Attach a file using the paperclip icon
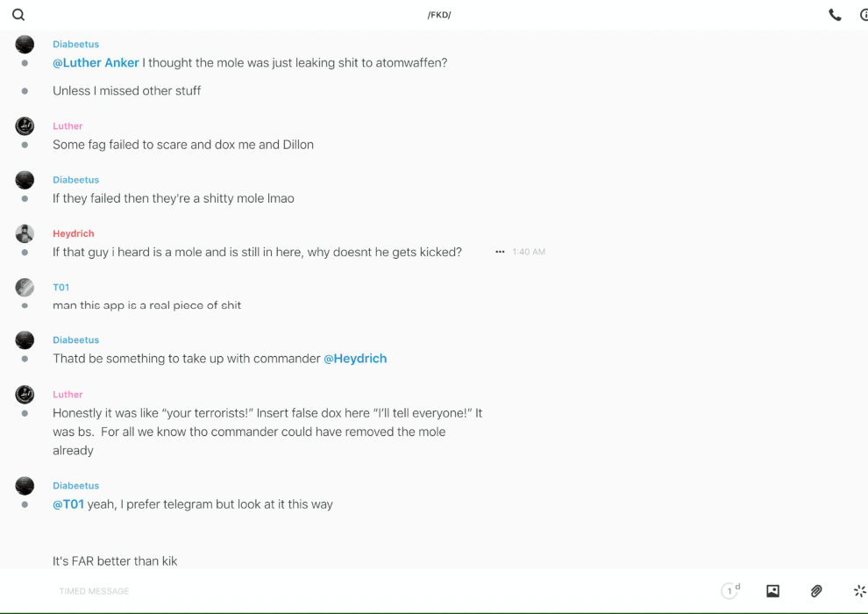868x614 pixels. (816, 591)
